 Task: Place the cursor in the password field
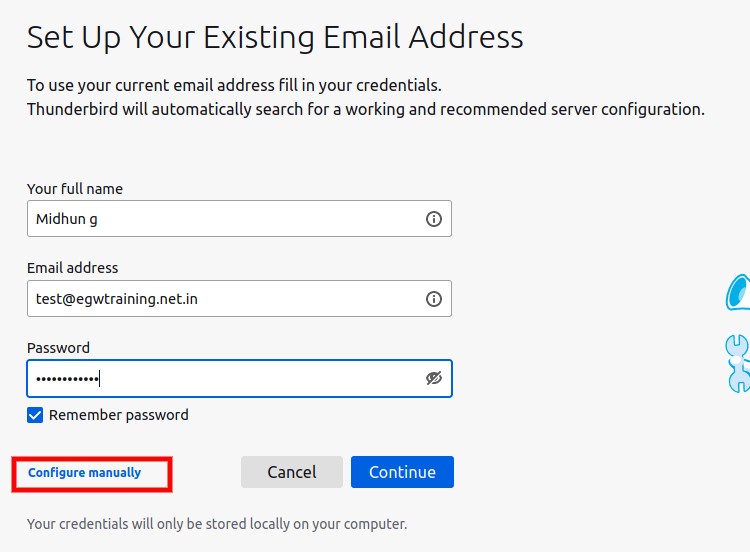(x=220, y=379)
